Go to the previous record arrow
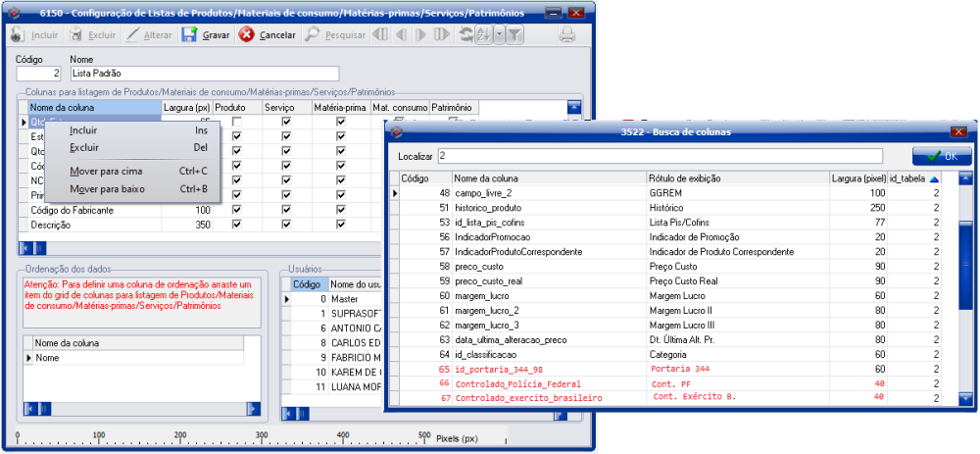 click(x=400, y=35)
